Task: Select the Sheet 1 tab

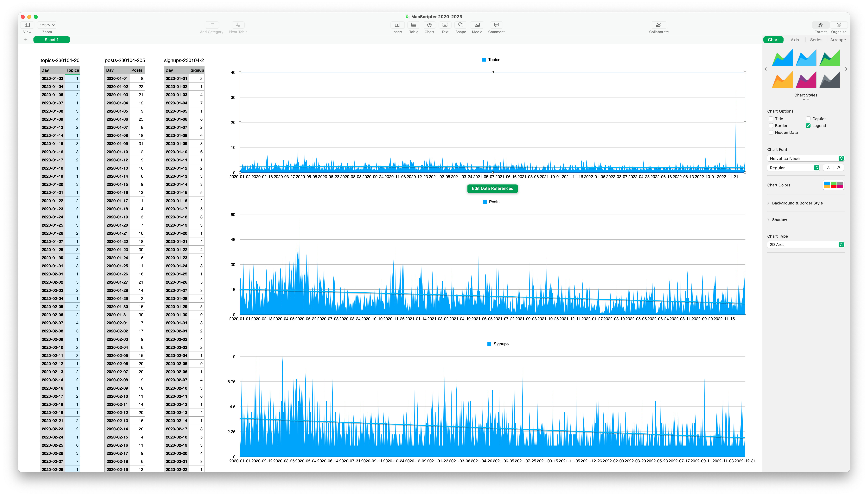Action: (x=51, y=39)
